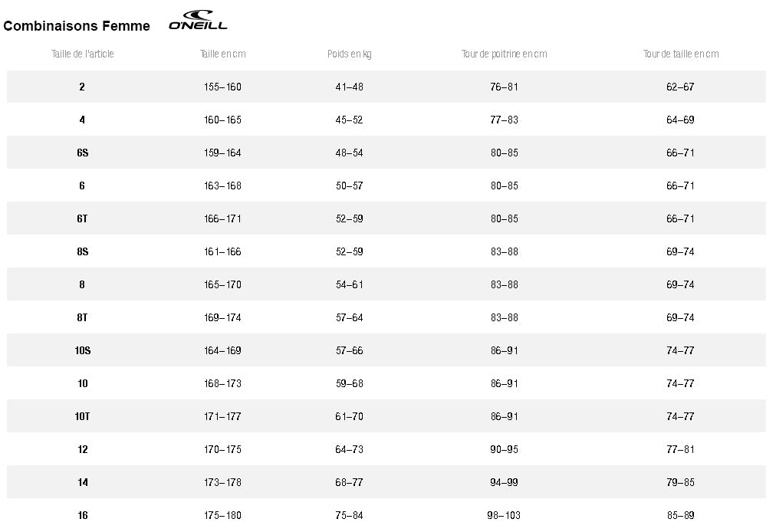Screen dimensions: 776x532
Task: Select size 2 row label
Action: 82,87
